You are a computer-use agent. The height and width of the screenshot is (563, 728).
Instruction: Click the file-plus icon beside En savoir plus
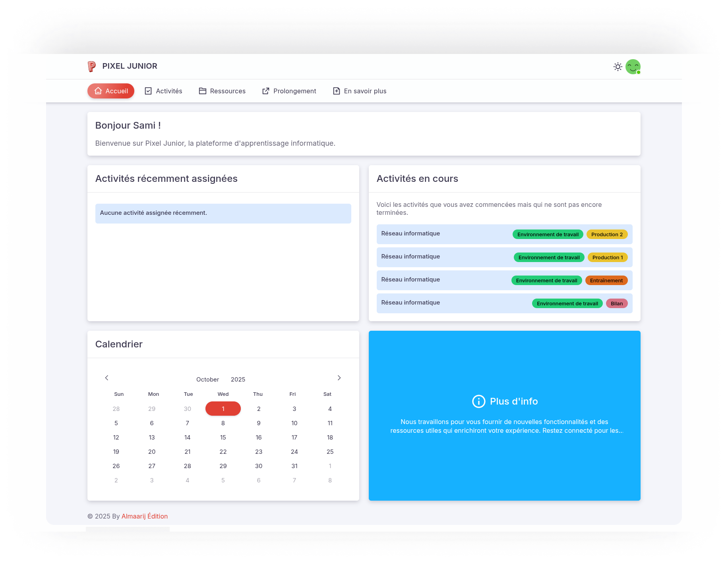coord(337,91)
